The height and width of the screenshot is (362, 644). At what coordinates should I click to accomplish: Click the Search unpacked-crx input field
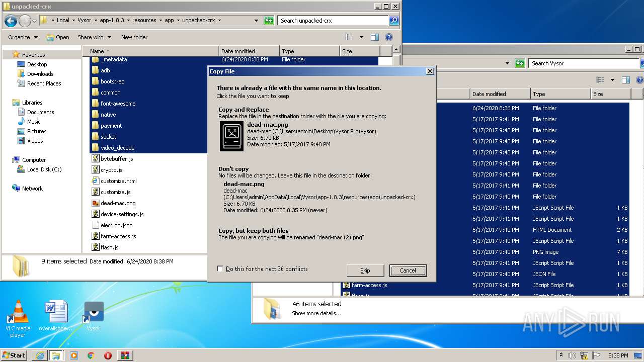[332, 21]
